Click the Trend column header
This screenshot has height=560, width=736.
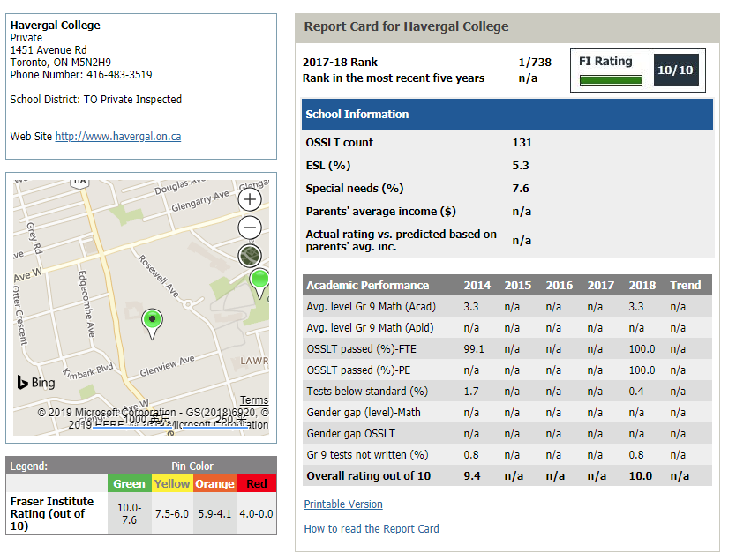pyautogui.click(x=686, y=285)
